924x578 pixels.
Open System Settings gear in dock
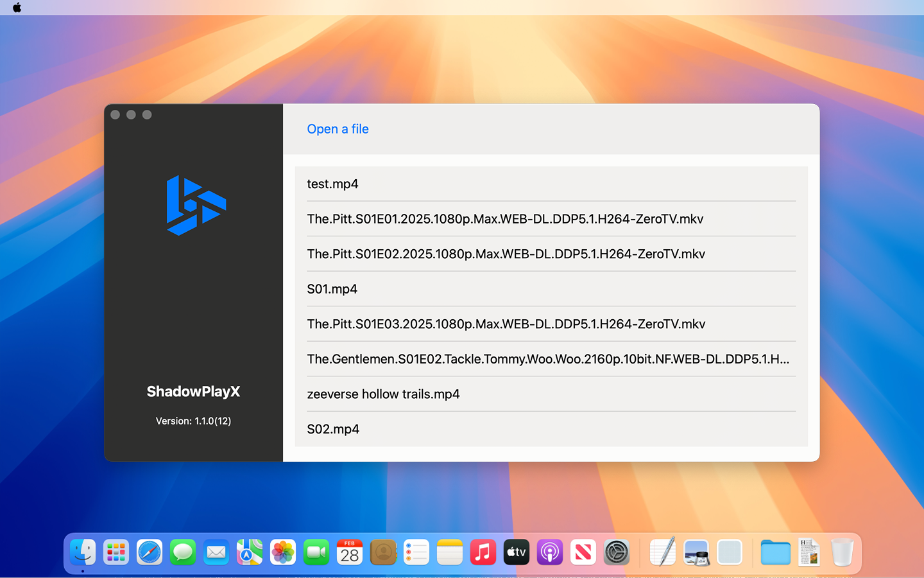pyautogui.click(x=617, y=552)
